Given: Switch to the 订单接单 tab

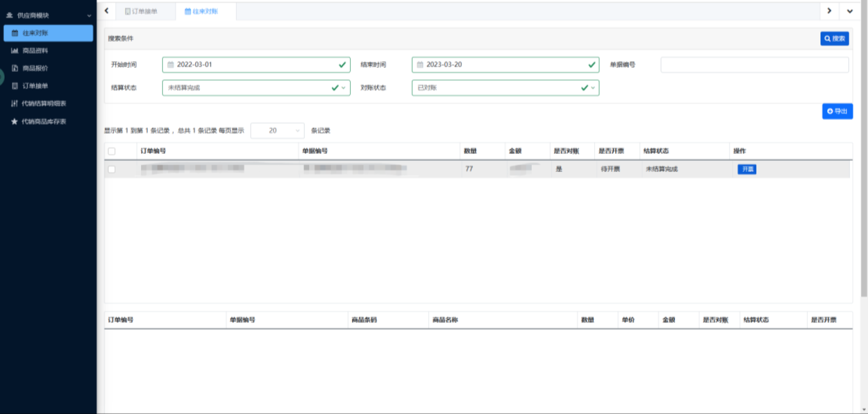Looking at the screenshot, I should tap(142, 11).
